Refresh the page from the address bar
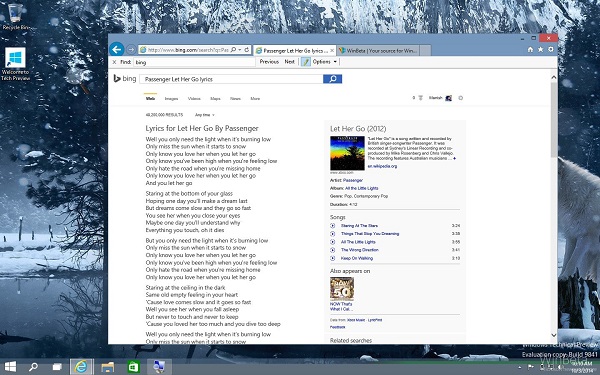 (x=247, y=50)
